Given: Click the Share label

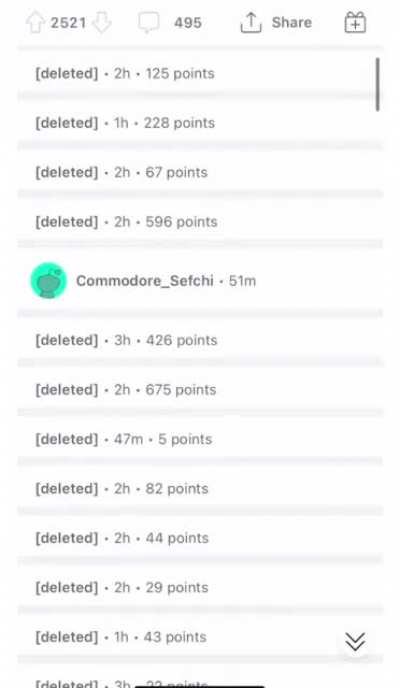Looking at the screenshot, I should 292,22.
